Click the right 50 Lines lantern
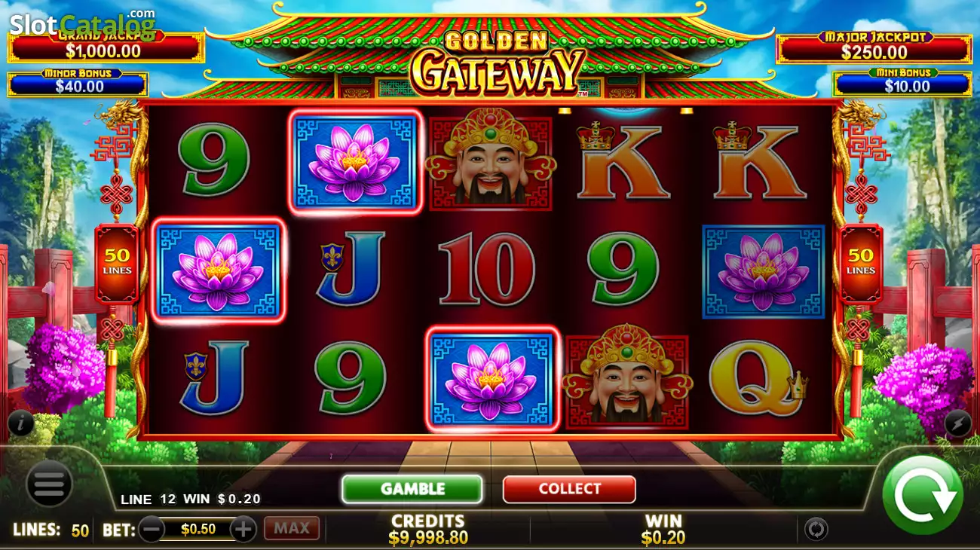This screenshot has height=550, width=980. tap(861, 264)
